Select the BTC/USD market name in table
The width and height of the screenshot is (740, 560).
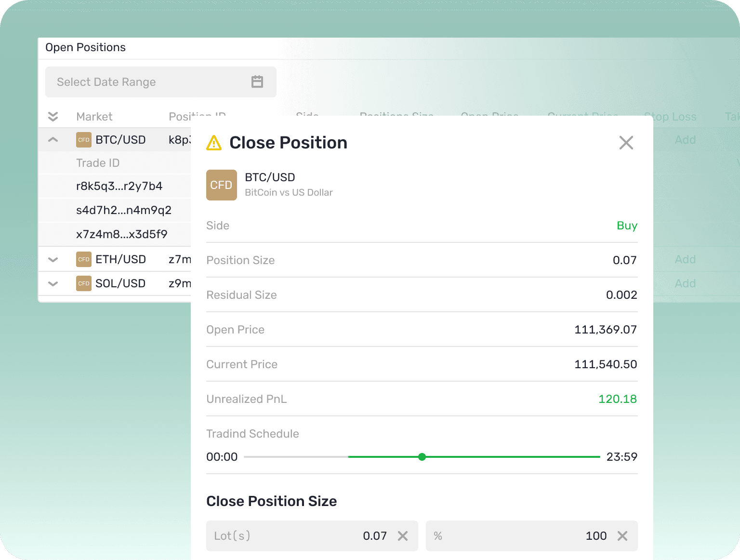(x=120, y=140)
